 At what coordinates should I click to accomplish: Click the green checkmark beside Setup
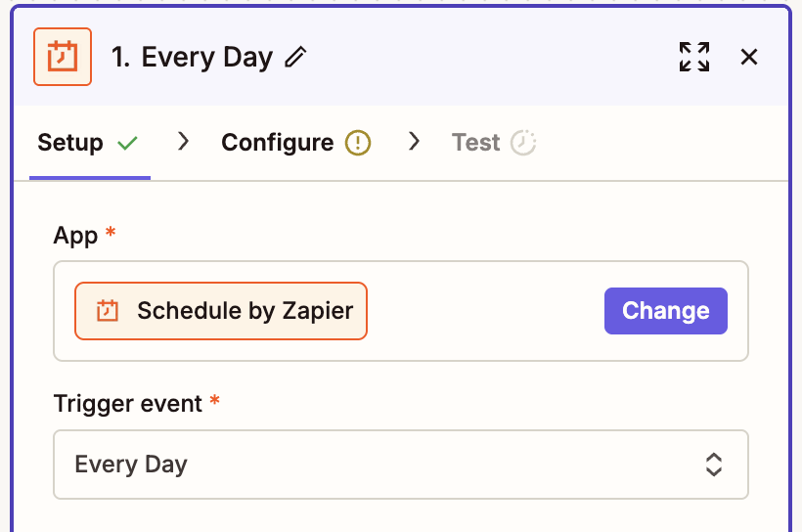(127, 143)
